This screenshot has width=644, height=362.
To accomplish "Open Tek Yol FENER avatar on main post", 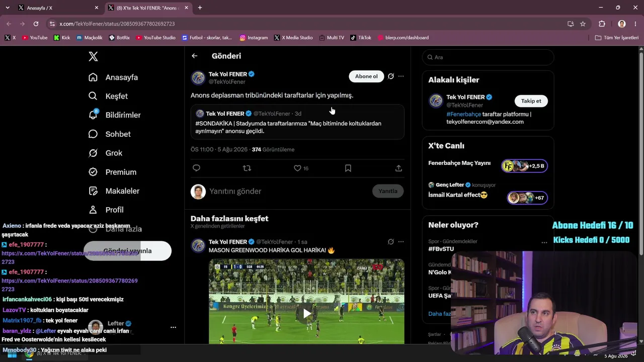I will (x=198, y=78).
